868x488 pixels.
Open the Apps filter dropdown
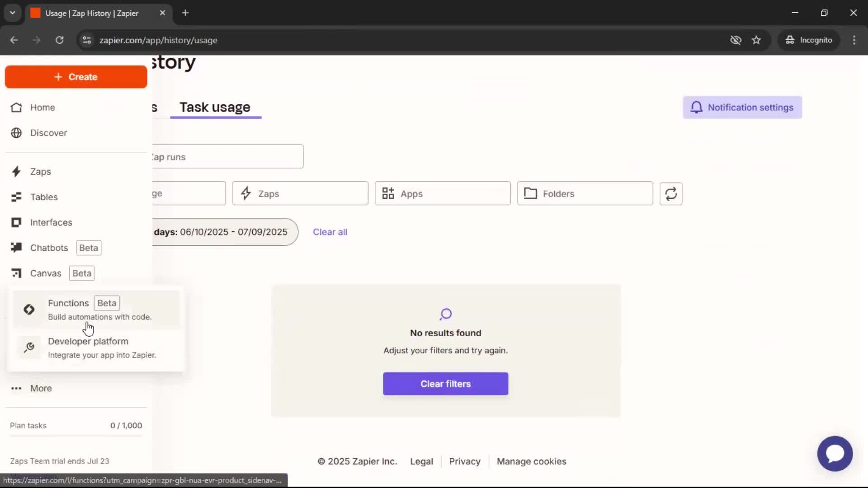coord(443,194)
